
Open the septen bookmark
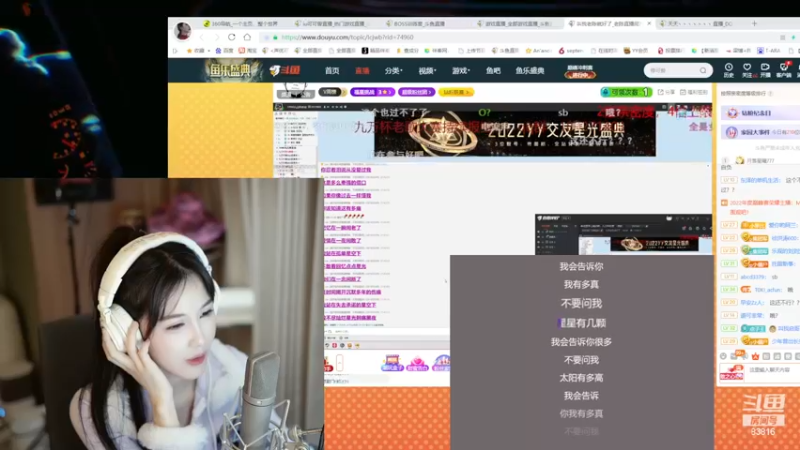[x=571, y=51]
